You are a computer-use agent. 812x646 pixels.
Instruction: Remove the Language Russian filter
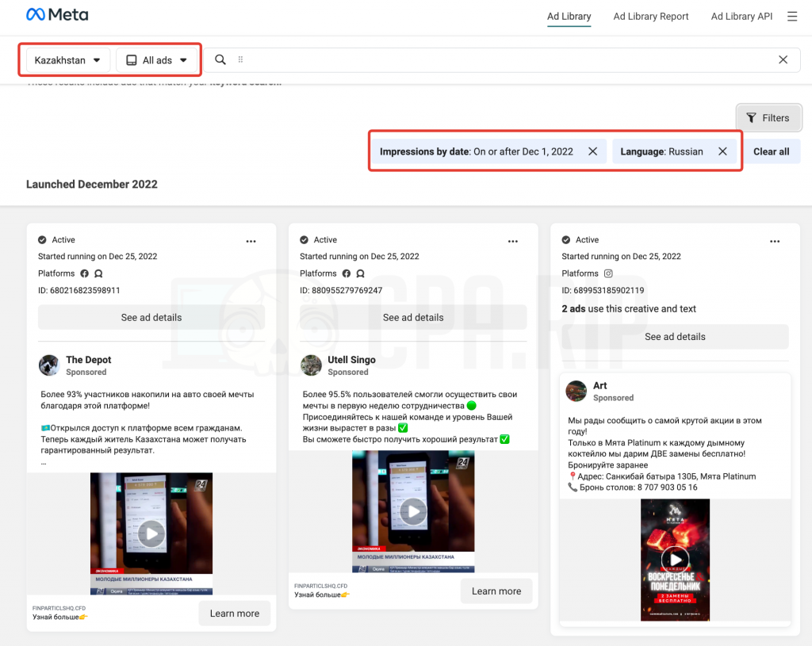(722, 151)
